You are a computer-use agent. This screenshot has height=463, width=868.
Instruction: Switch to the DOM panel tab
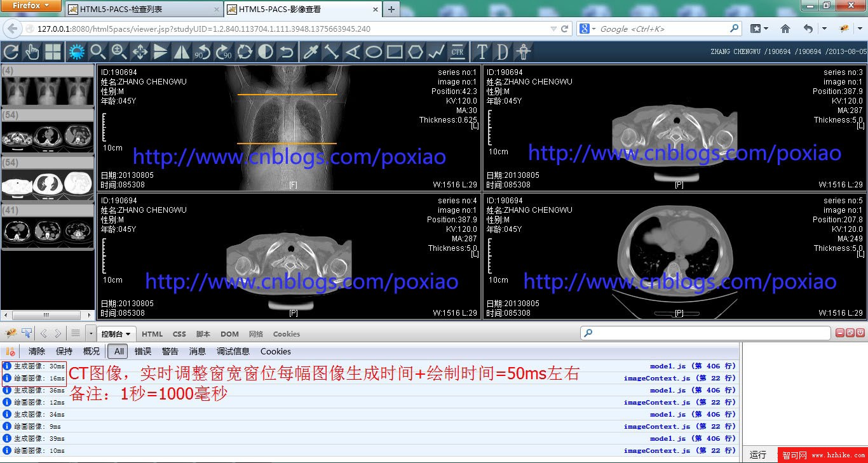click(x=229, y=333)
